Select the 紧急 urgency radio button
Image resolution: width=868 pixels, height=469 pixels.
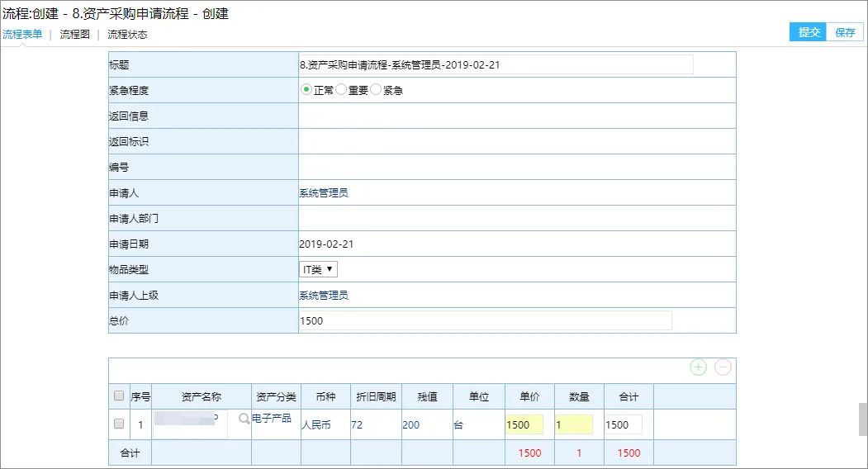[376, 89]
